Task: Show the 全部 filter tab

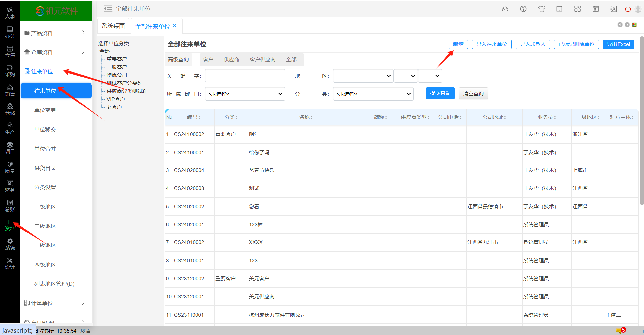Action: (x=291, y=60)
